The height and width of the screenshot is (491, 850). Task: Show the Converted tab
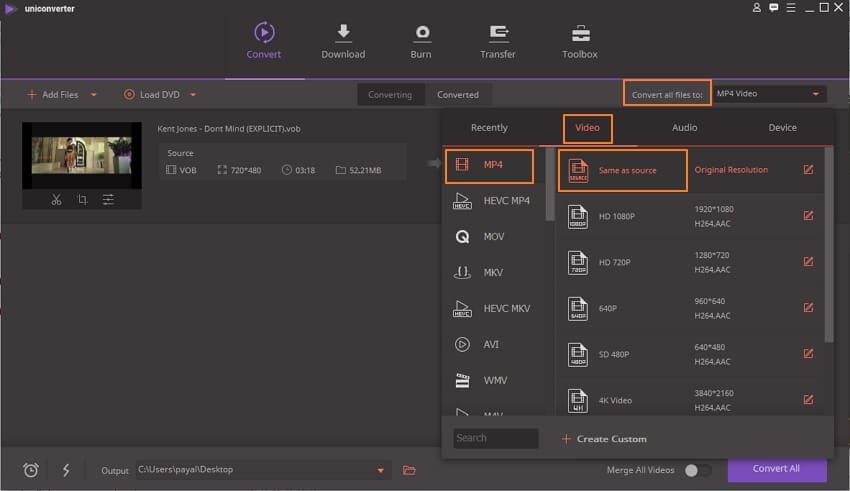click(x=458, y=95)
